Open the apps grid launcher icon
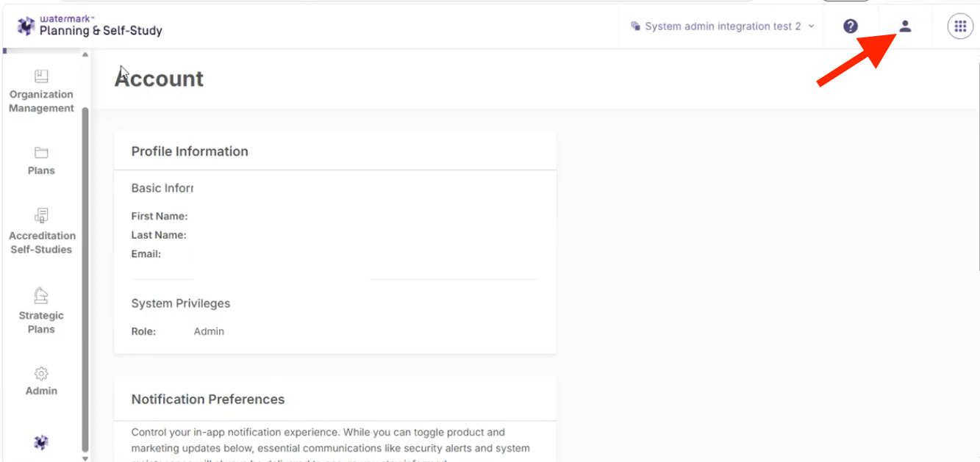The image size is (980, 462). tap(960, 26)
